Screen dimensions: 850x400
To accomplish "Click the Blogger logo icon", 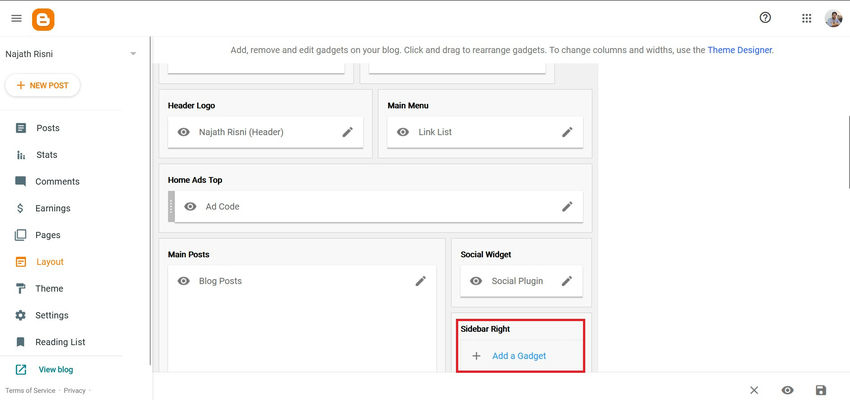I will [x=43, y=18].
